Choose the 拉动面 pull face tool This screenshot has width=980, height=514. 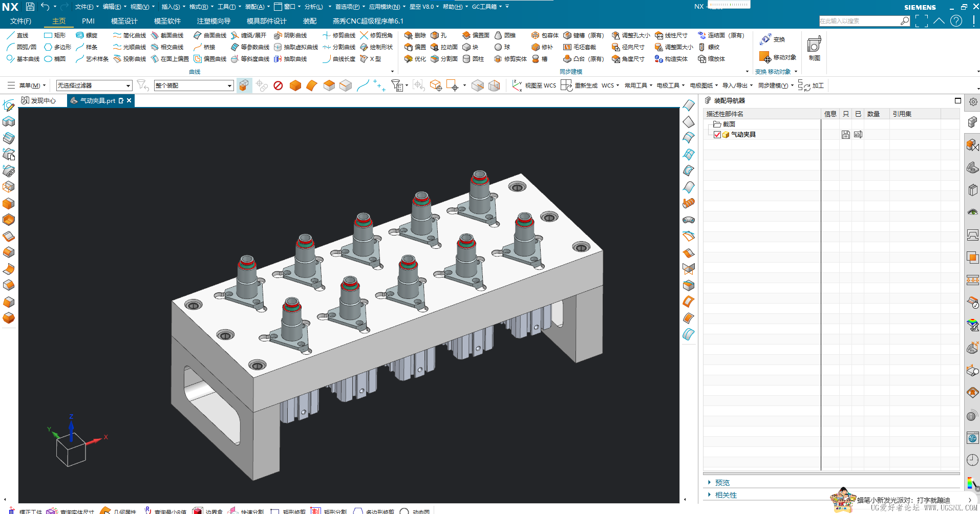(x=444, y=47)
